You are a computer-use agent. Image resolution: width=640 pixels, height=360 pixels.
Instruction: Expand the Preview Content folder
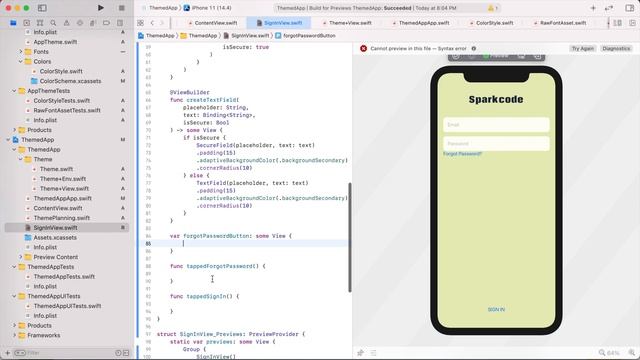[21, 257]
